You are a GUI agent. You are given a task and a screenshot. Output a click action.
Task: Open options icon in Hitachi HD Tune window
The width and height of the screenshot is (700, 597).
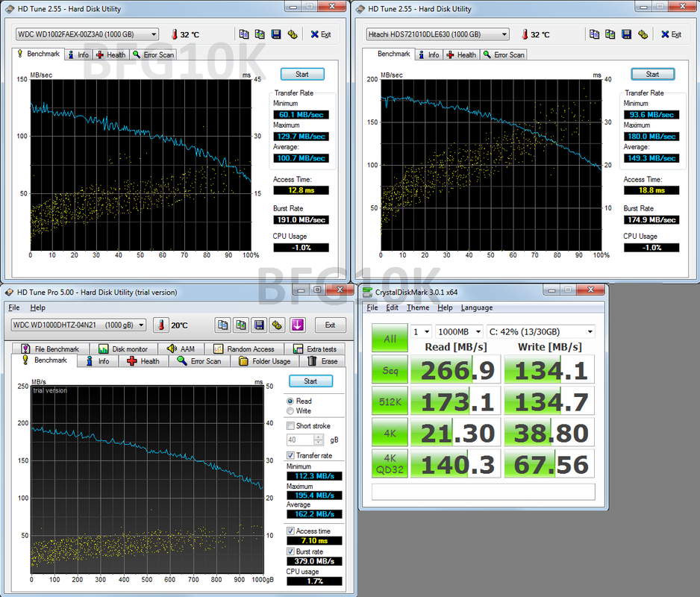(x=643, y=34)
